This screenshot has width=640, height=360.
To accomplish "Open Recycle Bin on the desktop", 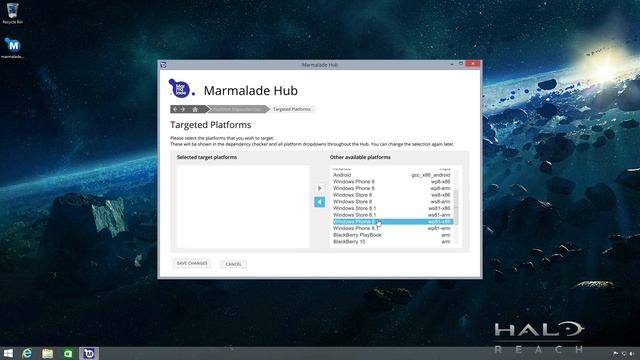I will click(x=13, y=13).
